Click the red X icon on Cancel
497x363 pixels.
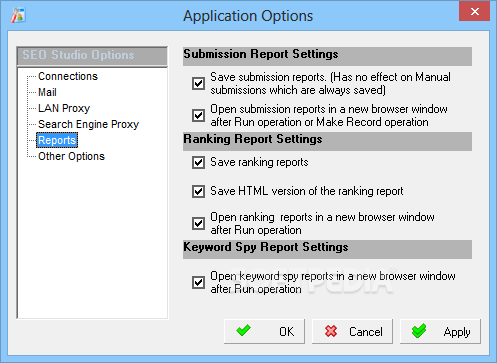(x=331, y=331)
